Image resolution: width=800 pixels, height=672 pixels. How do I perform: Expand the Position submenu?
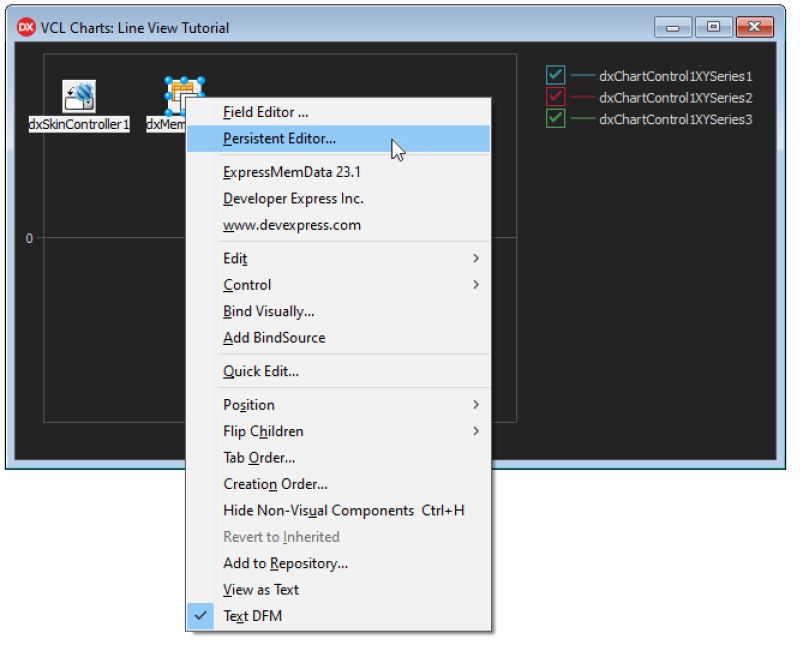pyautogui.click(x=338, y=405)
